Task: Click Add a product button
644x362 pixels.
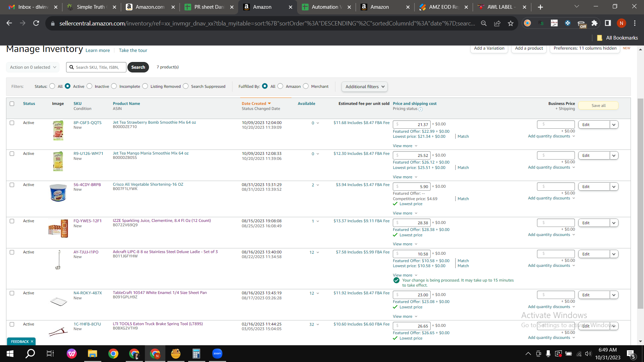Action: 529,48
